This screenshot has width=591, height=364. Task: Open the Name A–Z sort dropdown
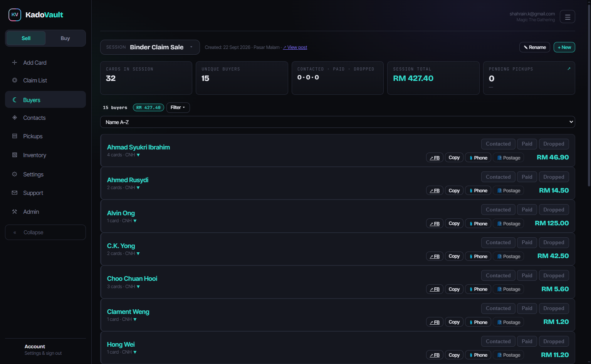pos(337,122)
